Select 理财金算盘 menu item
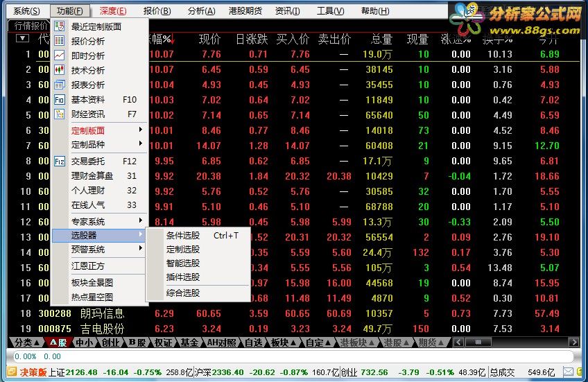Viewport: 588px width, 382px height. pos(99,175)
